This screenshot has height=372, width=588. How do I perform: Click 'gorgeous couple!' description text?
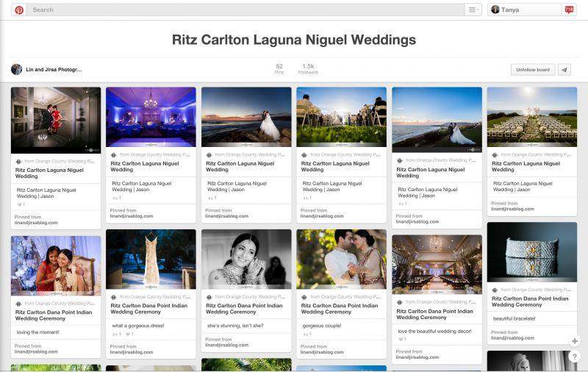322,326
